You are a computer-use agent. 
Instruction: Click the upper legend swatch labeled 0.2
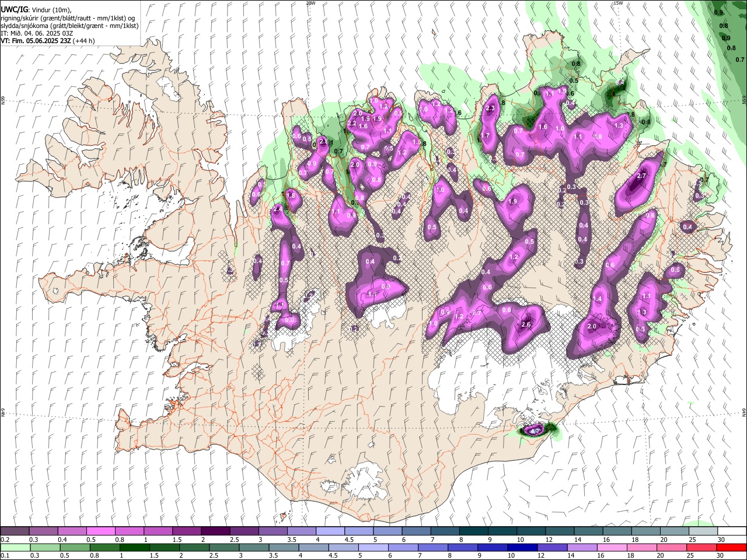[15, 531]
